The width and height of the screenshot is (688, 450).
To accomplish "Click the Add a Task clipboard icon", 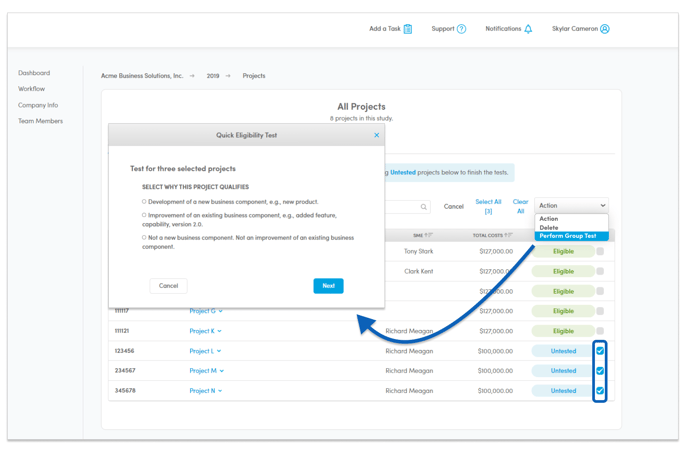I will pyautogui.click(x=408, y=29).
